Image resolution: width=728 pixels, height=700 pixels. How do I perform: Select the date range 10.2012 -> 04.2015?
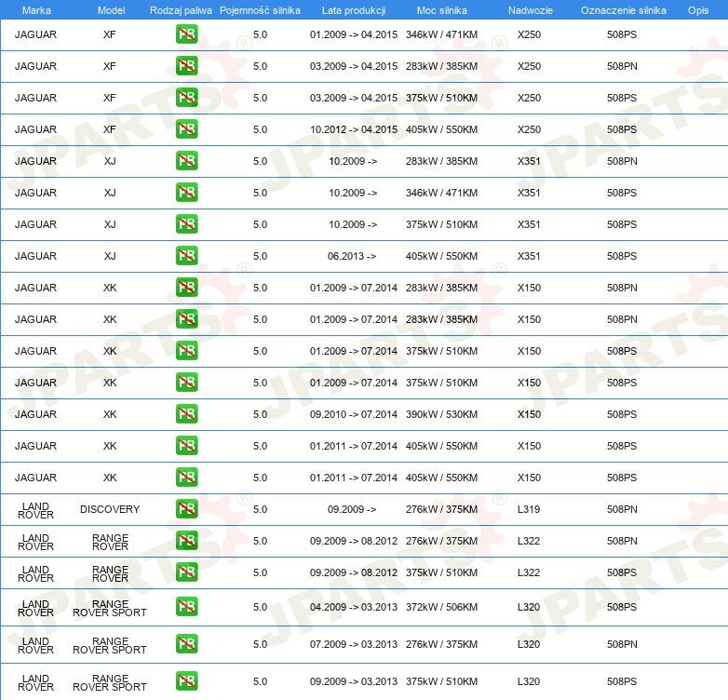[354, 129]
